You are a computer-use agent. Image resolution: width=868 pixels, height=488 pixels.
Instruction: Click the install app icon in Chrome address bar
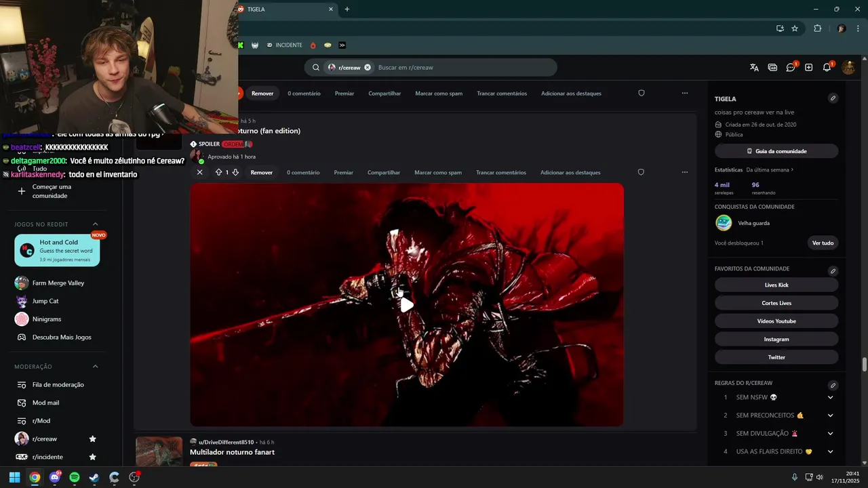[780, 28]
